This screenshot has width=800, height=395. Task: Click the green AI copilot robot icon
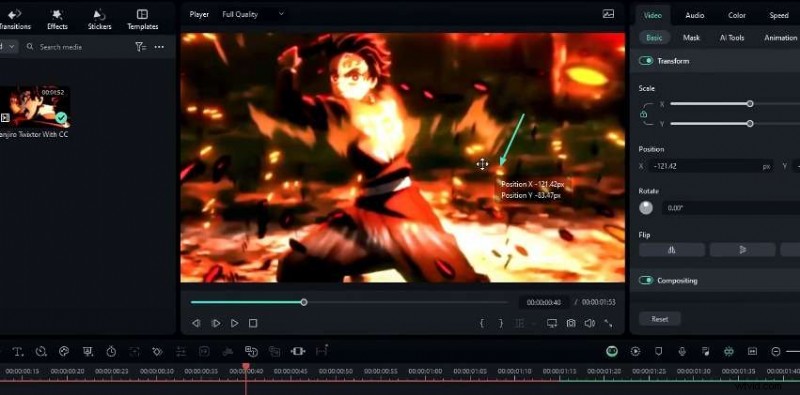tap(612, 351)
